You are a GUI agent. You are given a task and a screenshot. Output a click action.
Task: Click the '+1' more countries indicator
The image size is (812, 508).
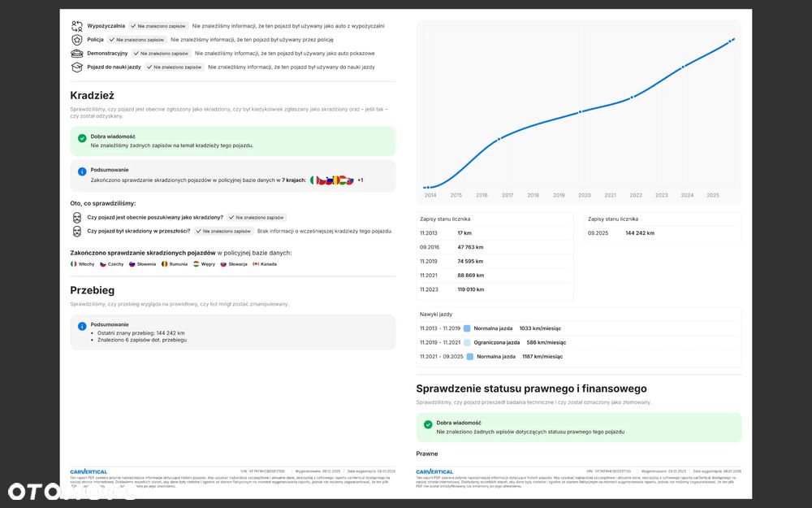(x=361, y=180)
